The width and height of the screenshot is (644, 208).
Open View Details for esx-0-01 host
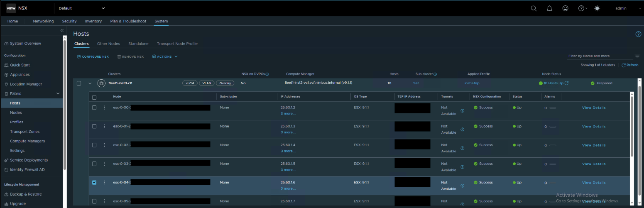594,126
